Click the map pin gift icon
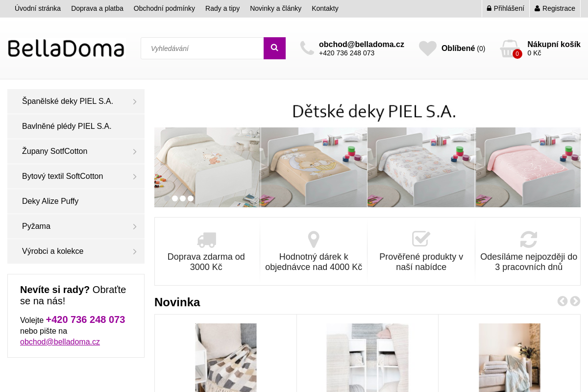 (x=314, y=240)
